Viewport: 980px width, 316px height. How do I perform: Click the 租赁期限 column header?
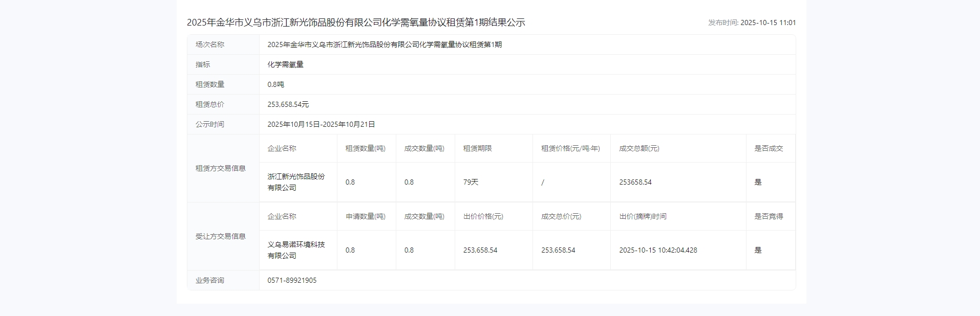click(477, 148)
